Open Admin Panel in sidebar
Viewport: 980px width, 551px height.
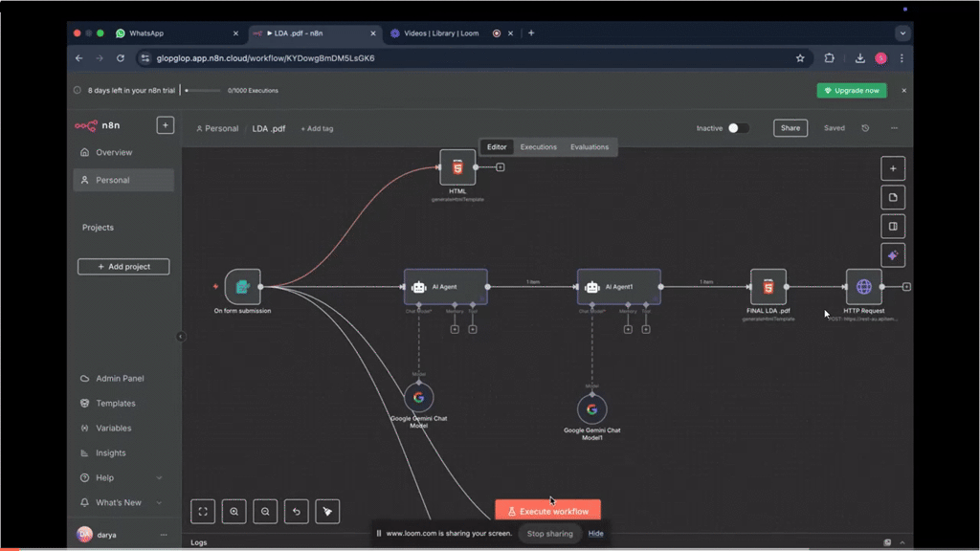(123, 379)
